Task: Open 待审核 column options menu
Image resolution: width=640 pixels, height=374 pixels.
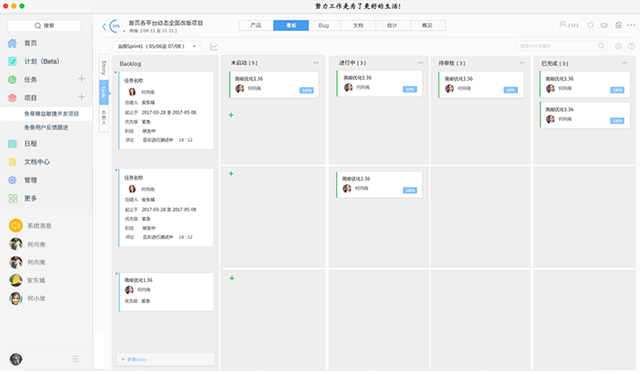Action: pos(522,63)
